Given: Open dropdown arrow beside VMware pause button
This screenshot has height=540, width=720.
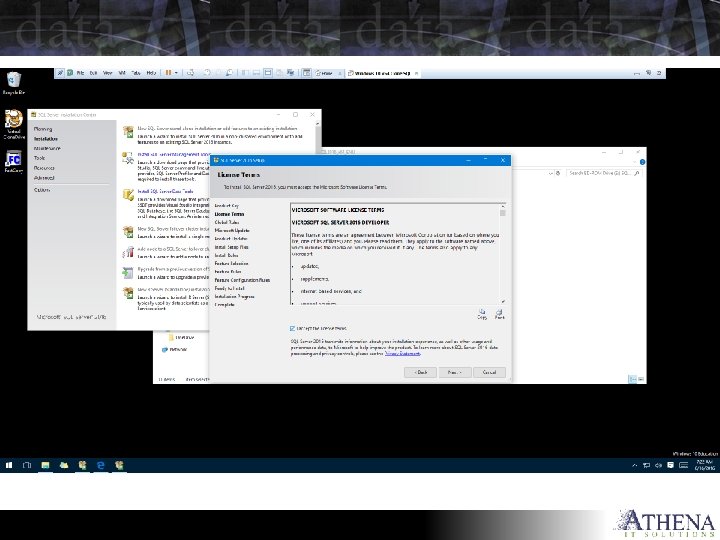Looking at the screenshot, I should [x=176, y=73].
